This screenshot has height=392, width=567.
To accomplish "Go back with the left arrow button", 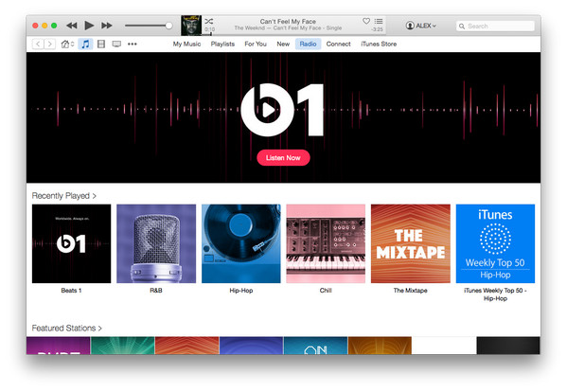I will [x=38, y=45].
